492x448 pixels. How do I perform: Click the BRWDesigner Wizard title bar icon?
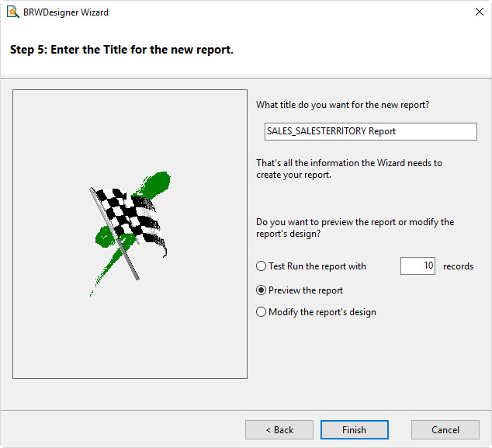pos(13,12)
